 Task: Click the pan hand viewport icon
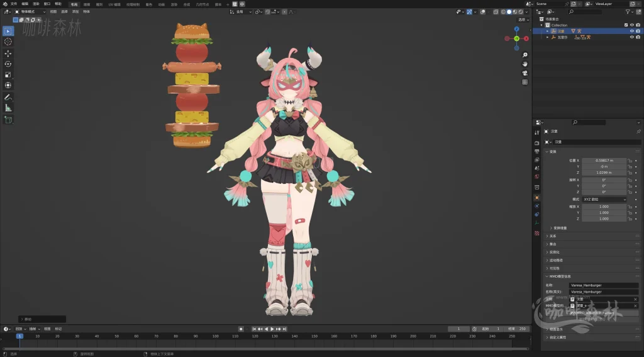(x=525, y=64)
